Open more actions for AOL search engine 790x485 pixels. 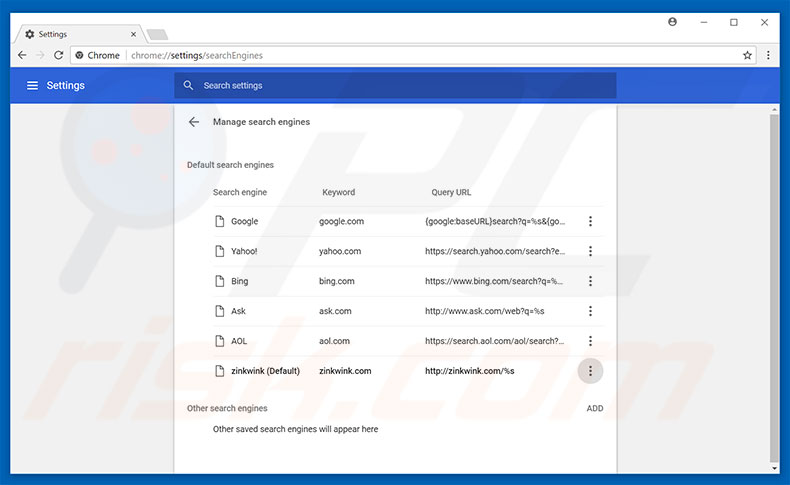[x=590, y=341]
